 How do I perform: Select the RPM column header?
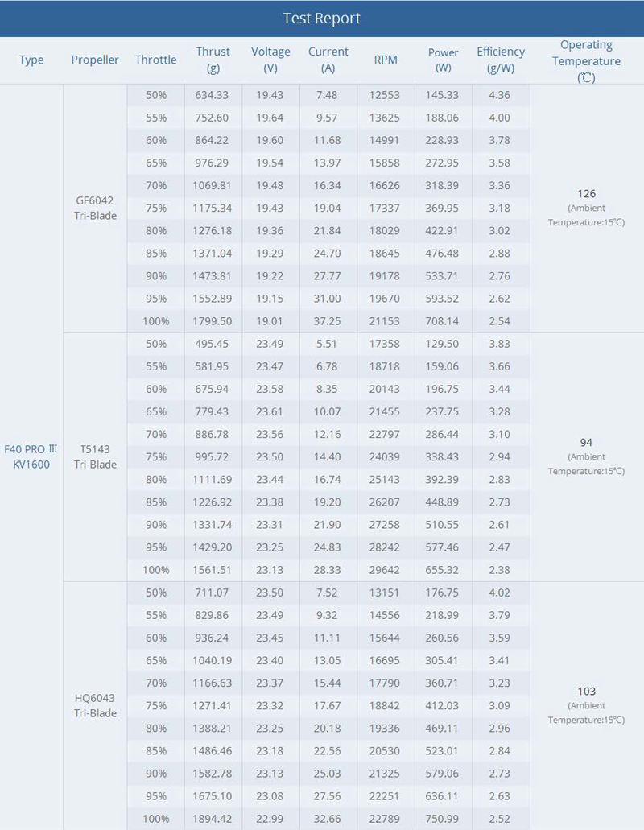pyautogui.click(x=386, y=60)
